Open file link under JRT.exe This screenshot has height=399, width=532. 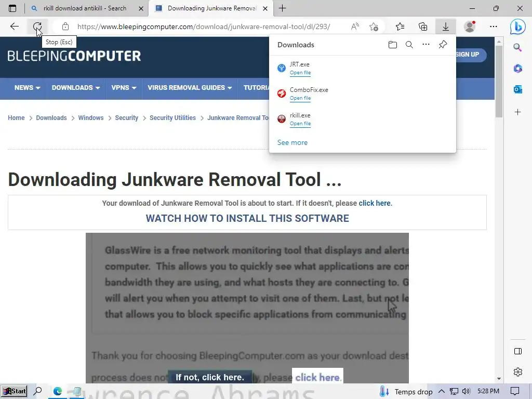point(300,73)
